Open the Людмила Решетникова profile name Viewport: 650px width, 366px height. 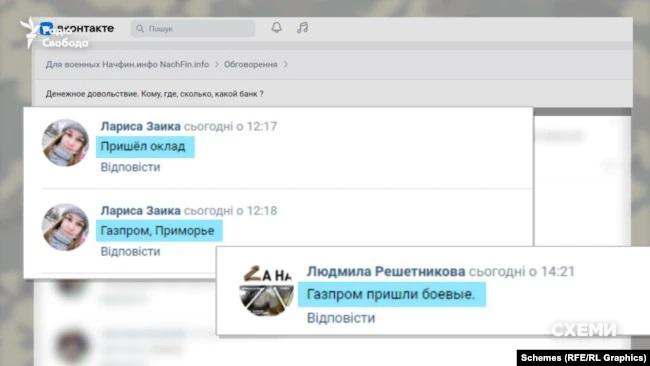pyautogui.click(x=386, y=272)
